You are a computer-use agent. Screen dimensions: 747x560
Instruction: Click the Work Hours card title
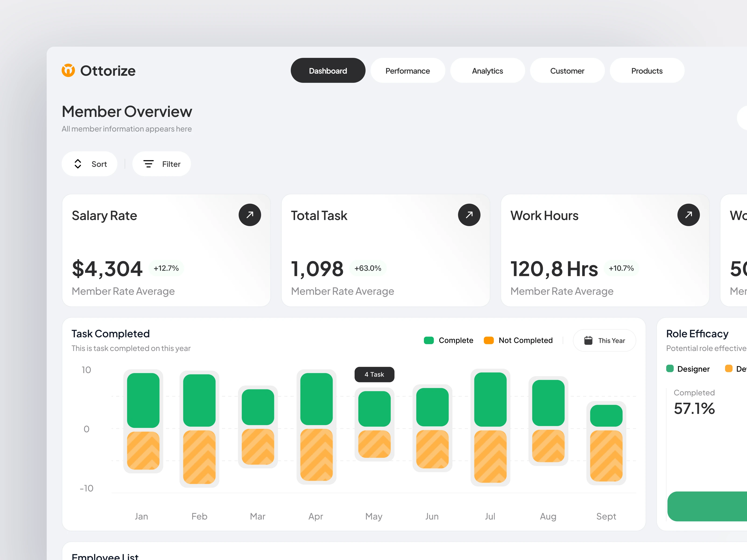pos(544,216)
